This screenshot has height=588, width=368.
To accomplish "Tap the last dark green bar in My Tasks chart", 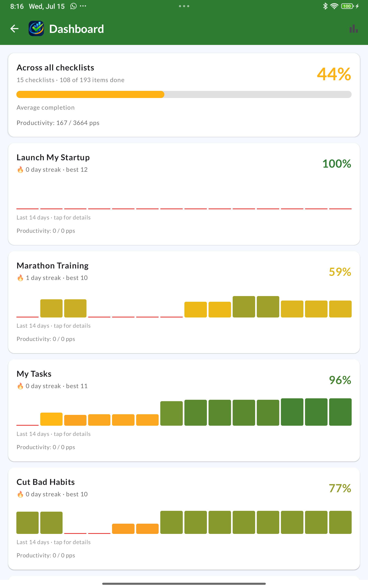I will (340, 412).
